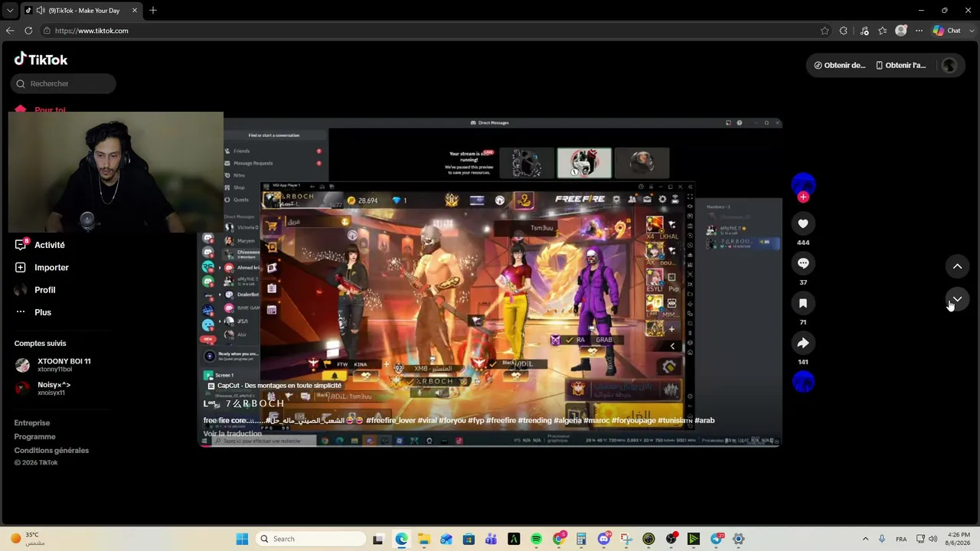This screenshot has height=551, width=980.
Task: Click Obtenir de... coins button
Action: 839,65
